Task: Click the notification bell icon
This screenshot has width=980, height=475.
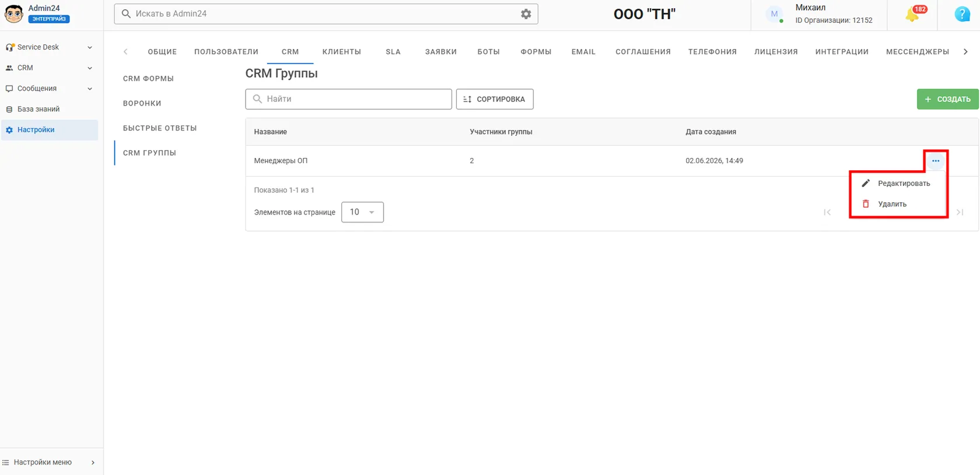Action: (x=912, y=15)
